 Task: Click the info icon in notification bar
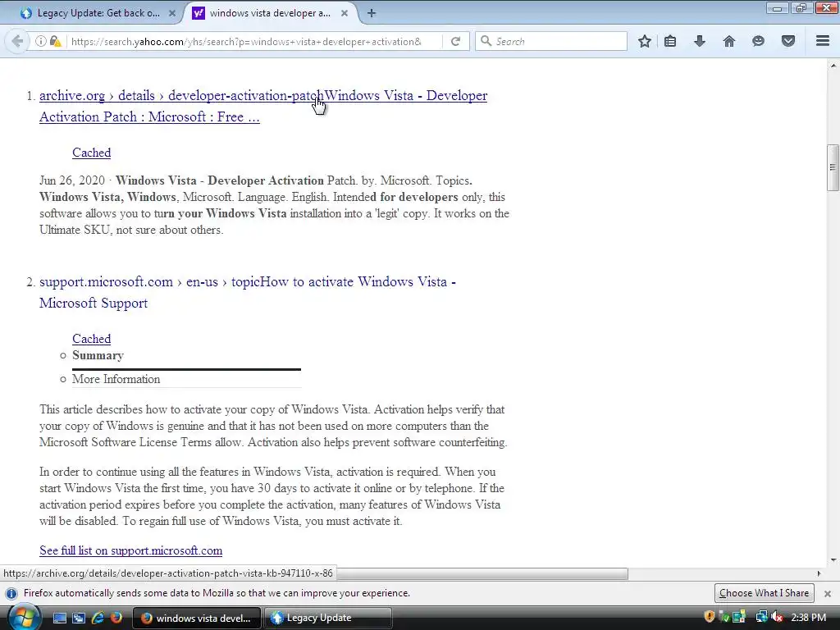pyautogui.click(x=11, y=594)
